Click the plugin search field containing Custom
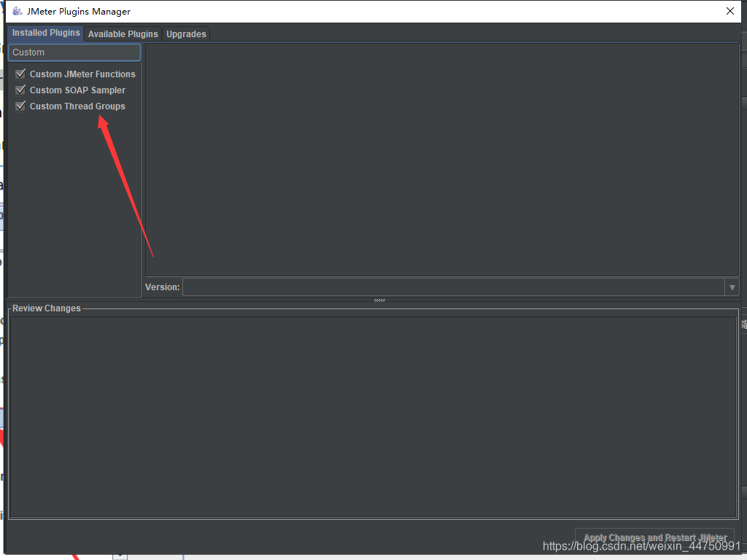This screenshot has height=560, width=747. tap(74, 52)
